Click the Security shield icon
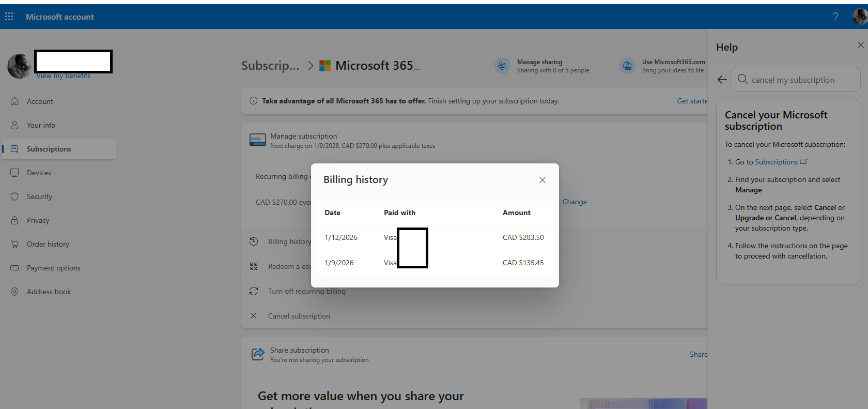The image size is (868, 409). 14,196
